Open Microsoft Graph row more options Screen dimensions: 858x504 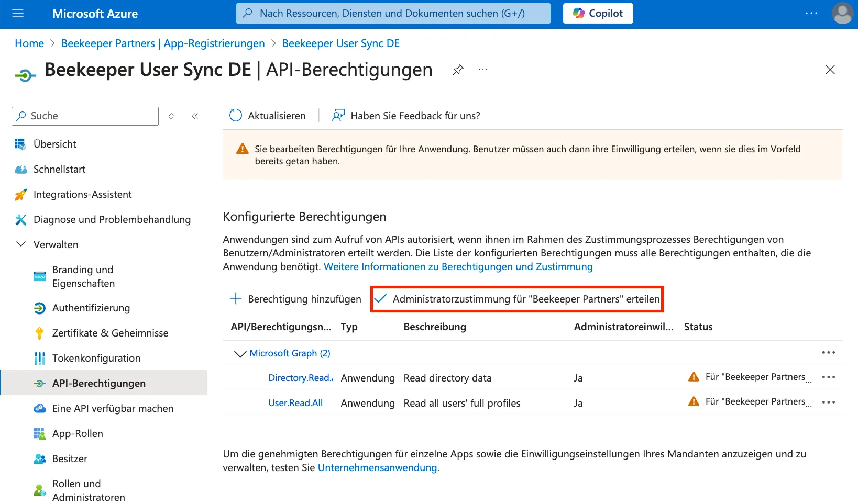point(828,353)
